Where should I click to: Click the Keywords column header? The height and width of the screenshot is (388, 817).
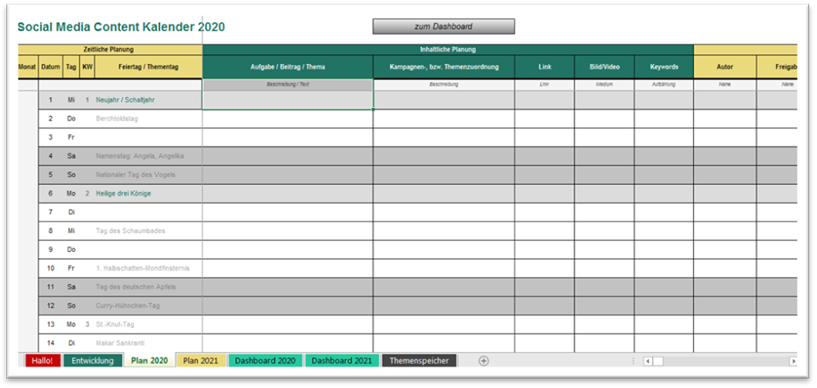(x=664, y=67)
